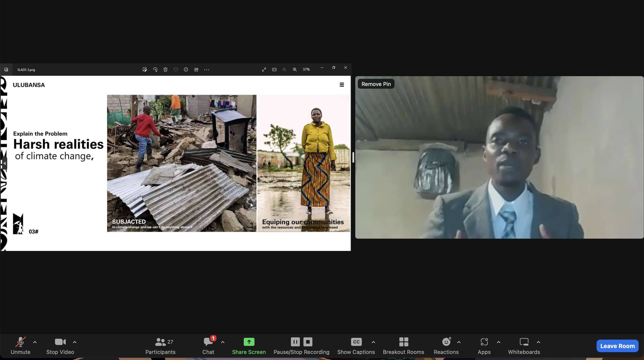Click the Harsh realities heading
Viewport: 644px width, 360px height.
click(x=58, y=144)
